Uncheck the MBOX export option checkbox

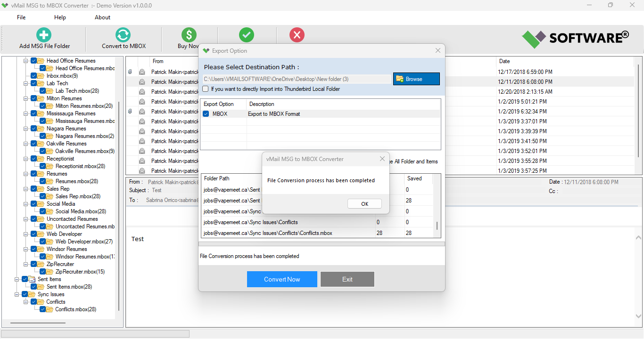206,113
